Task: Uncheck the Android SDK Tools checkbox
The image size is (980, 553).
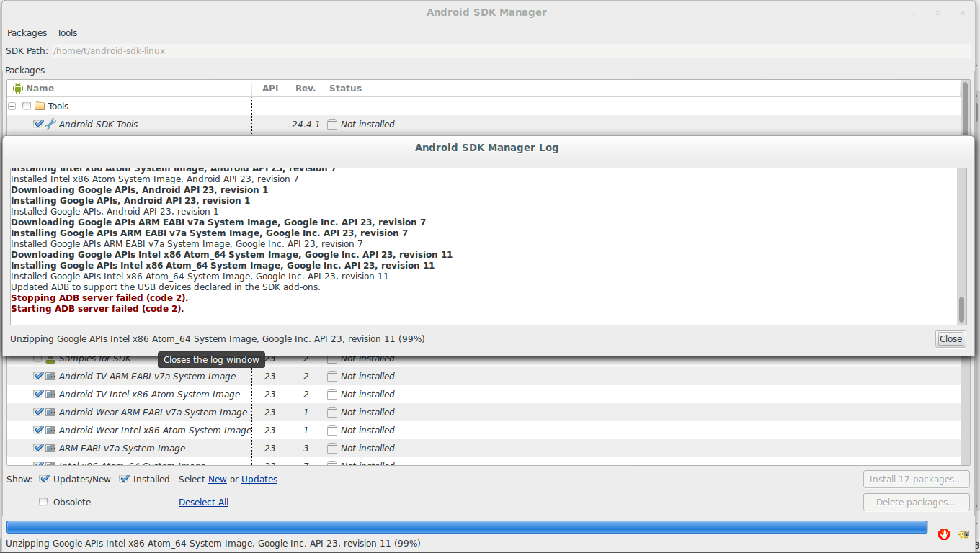Action: coord(38,124)
